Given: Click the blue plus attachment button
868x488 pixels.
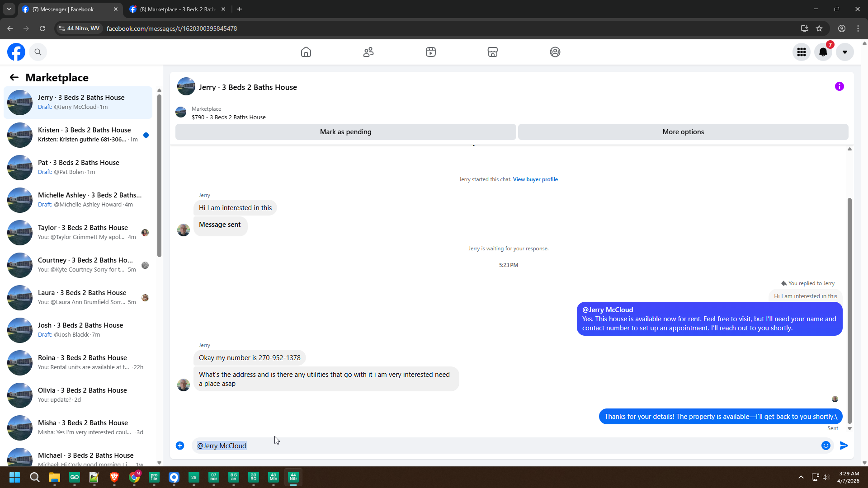Looking at the screenshot, I should (180, 446).
